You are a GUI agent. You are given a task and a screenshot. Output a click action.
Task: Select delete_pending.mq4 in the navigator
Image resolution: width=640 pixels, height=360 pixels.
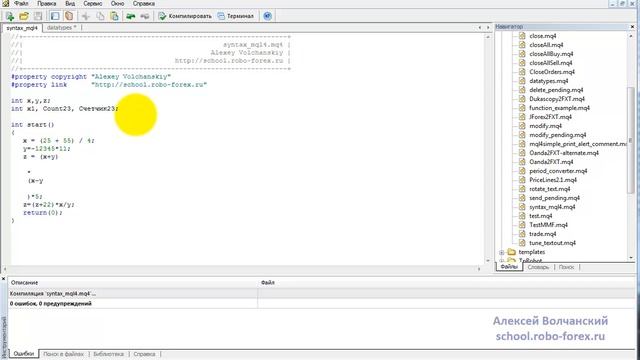point(556,90)
